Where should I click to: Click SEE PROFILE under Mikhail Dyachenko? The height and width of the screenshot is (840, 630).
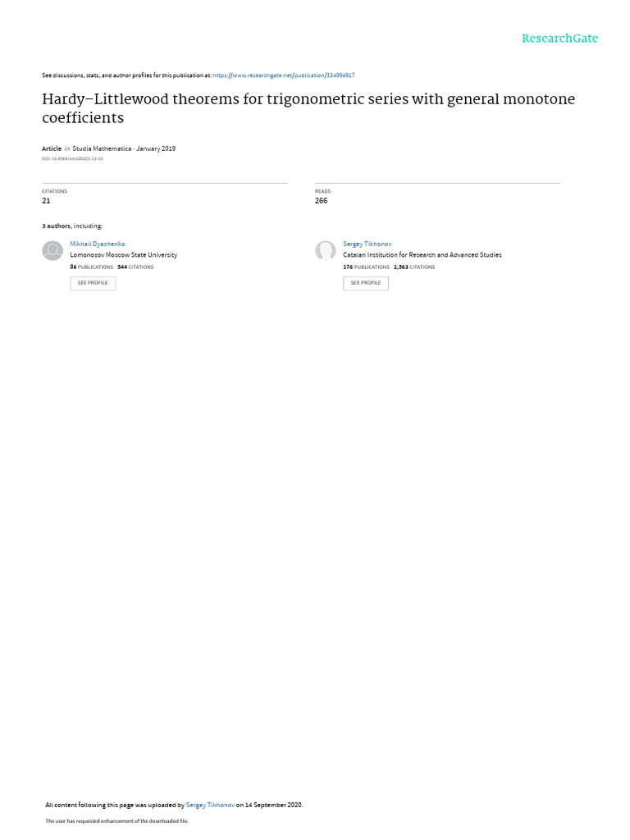click(93, 283)
